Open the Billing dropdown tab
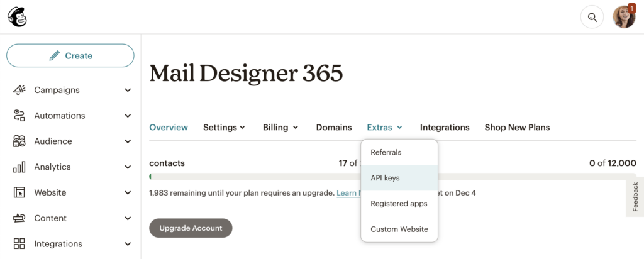644x259 pixels. point(280,127)
